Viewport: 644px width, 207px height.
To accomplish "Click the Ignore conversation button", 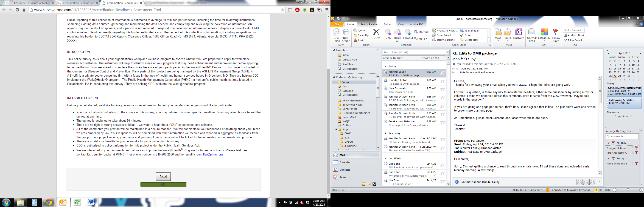I will 359,30.
